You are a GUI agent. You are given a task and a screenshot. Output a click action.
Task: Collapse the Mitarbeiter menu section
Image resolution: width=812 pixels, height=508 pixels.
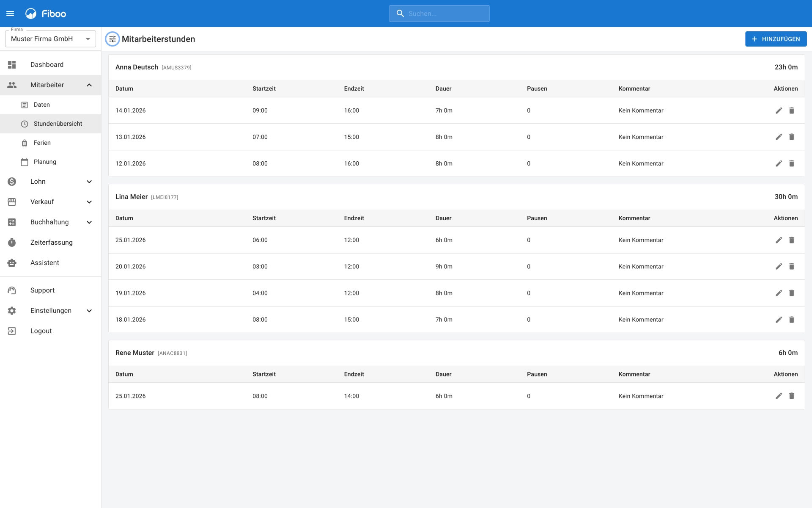pyautogui.click(x=89, y=85)
